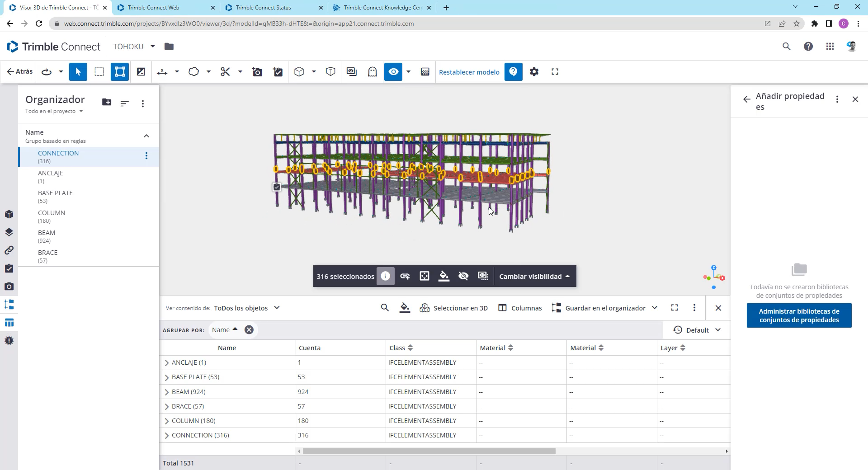This screenshot has height=470, width=868.
Task: Open the Default preset dropdown
Action: (x=697, y=330)
